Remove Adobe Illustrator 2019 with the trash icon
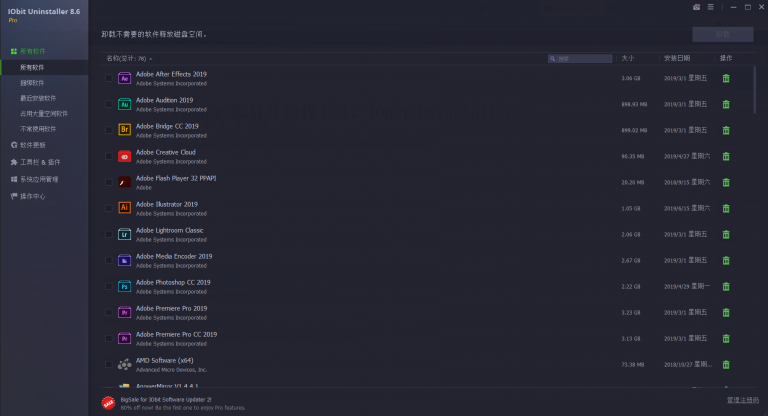Screen dimensions: 768x416 pyautogui.click(x=726, y=208)
